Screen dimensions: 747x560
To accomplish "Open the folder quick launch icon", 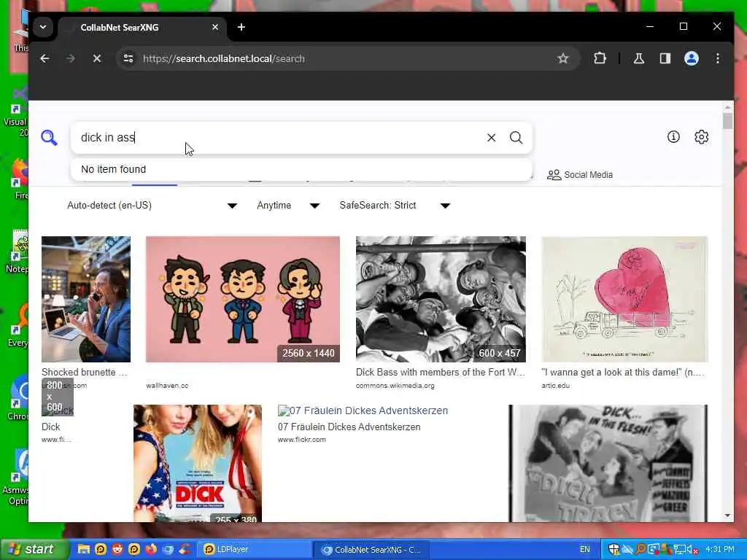I will (x=84, y=550).
